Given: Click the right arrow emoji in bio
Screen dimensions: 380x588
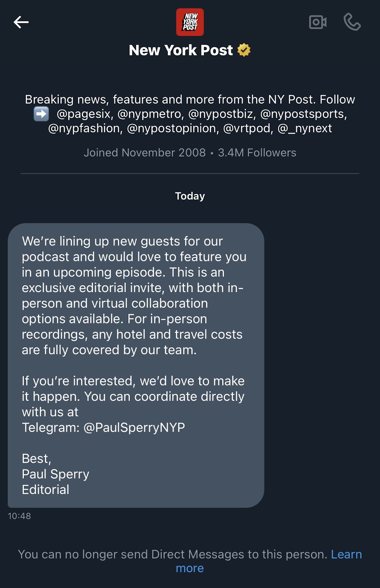Looking at the screenshot, I should point(41,114).
